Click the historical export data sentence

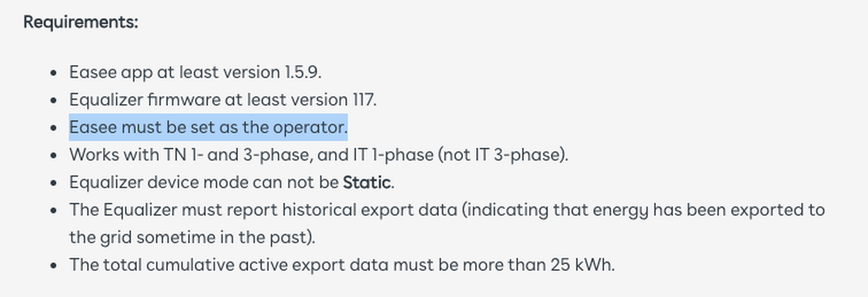pyautogui.click(x=447, y=224)
